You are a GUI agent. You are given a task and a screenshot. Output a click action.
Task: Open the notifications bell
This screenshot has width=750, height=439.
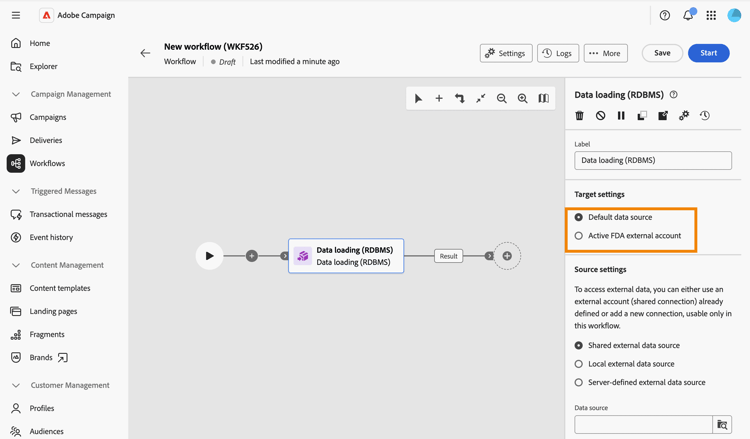[688, 15]
